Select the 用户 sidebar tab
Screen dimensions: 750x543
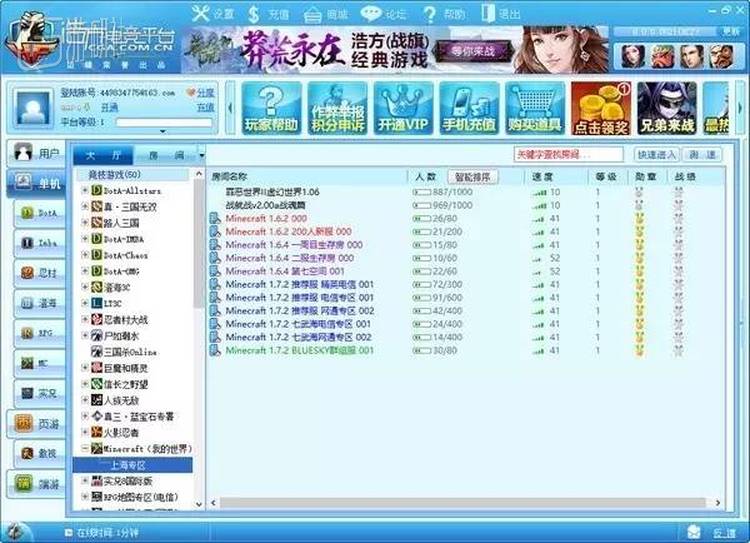(x=36, y=154)
